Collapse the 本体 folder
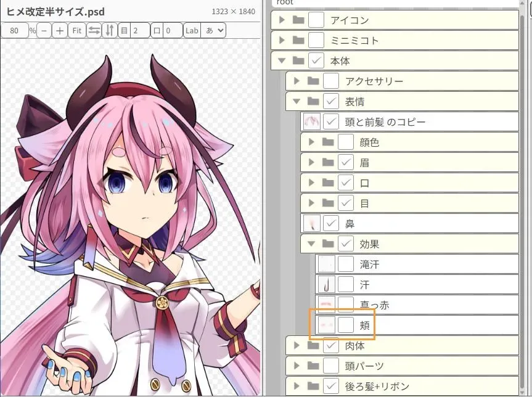This screenshot has height=397, width=532. point(282,61)
